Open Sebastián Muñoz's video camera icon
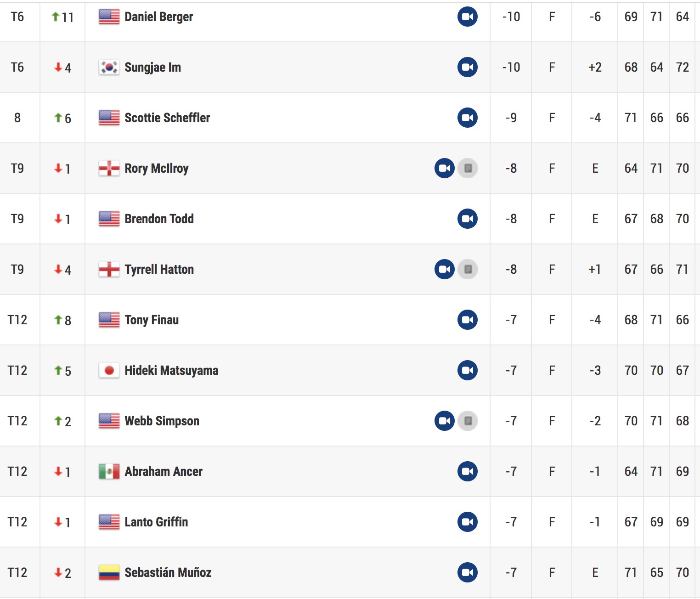700x599 pixels. (x=468, y=573)
